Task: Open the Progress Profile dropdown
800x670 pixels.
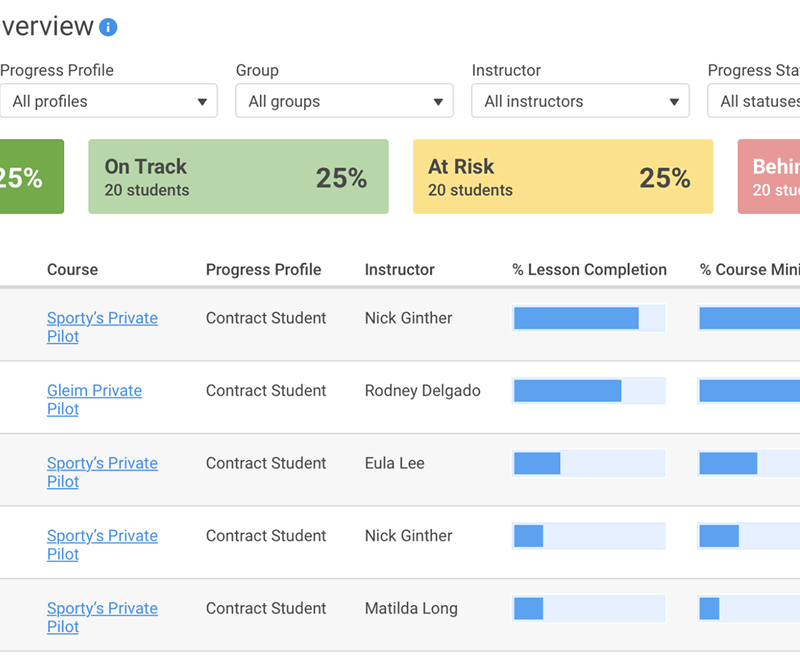Action: (x=109, y=101)
